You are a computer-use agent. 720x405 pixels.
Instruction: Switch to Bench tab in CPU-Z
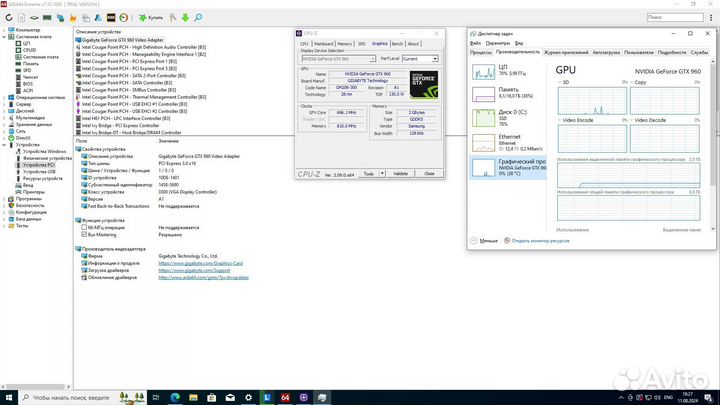pyautogui.click(x=397, y=44)
